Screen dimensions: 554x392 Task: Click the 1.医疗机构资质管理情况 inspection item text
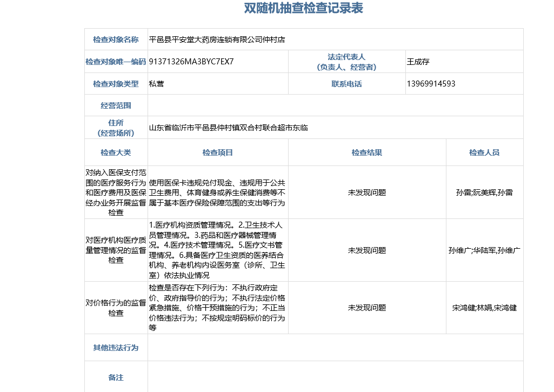tap(217, 250)
